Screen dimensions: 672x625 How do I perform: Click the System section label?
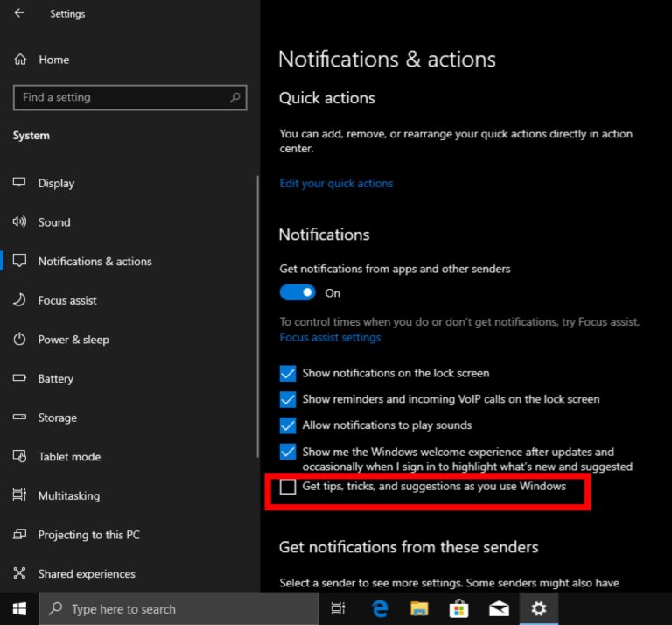point(31,136)
